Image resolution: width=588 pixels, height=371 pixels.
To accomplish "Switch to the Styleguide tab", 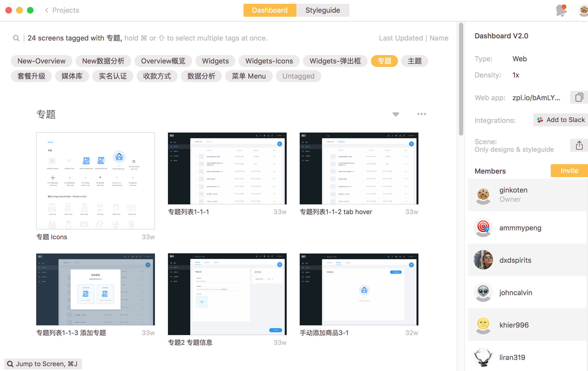I will click(x=323, y=10).
